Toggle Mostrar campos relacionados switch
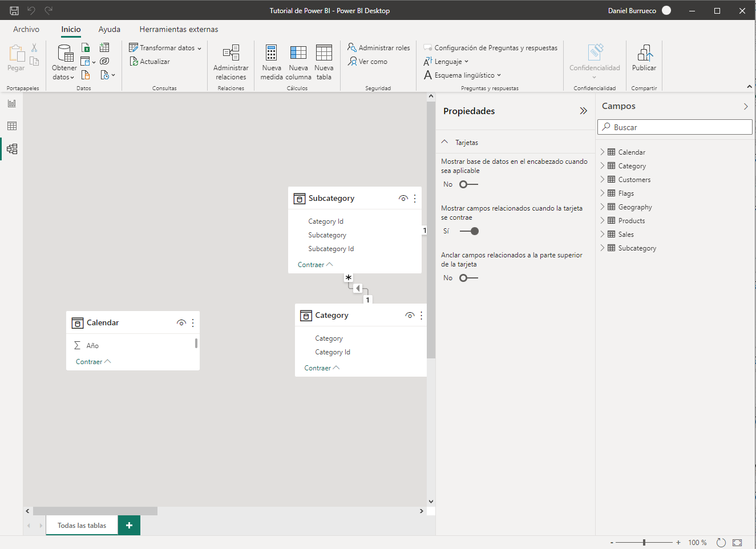Viewport: 756px width, 549px height. tap(469, 231)
